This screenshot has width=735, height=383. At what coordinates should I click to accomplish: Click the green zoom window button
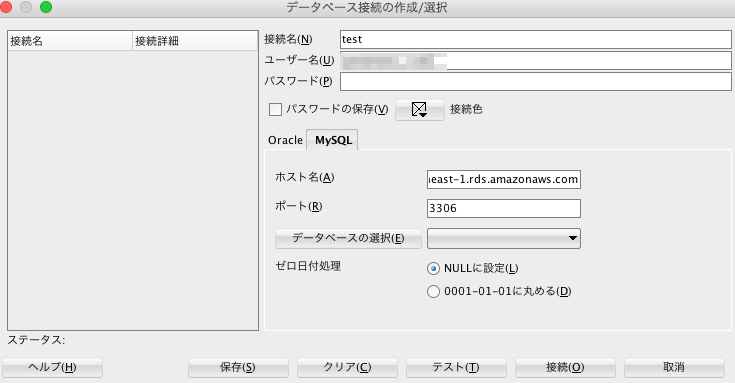(46, 7)
